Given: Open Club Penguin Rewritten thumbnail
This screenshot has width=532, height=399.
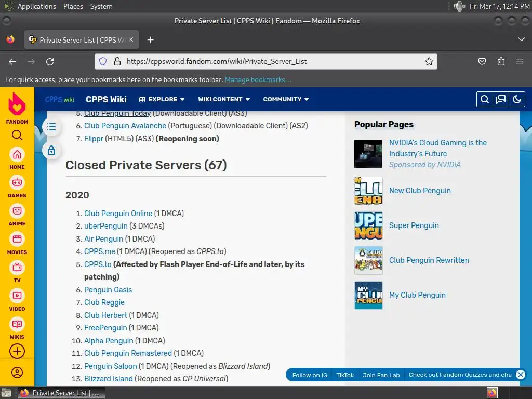Looking at the screenshot, I should tap(368, 261).
